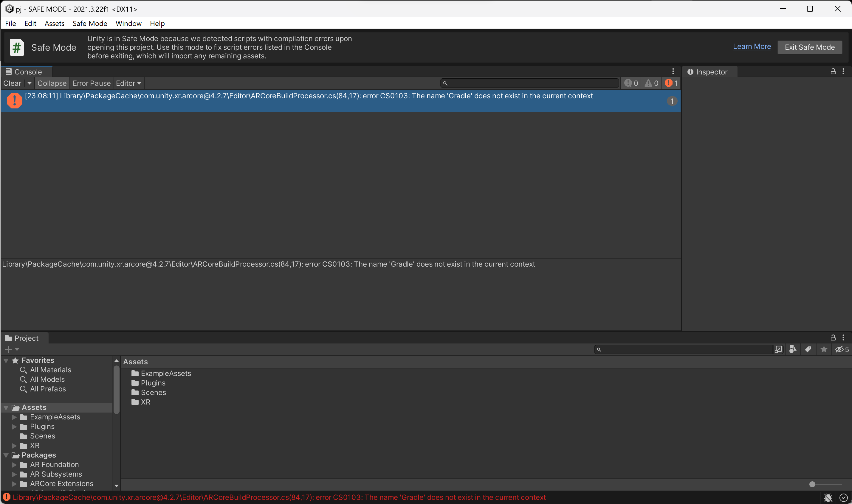852x504 pixels.
Task: Open the Search by Label filter icon
Action: pos(808,349)
